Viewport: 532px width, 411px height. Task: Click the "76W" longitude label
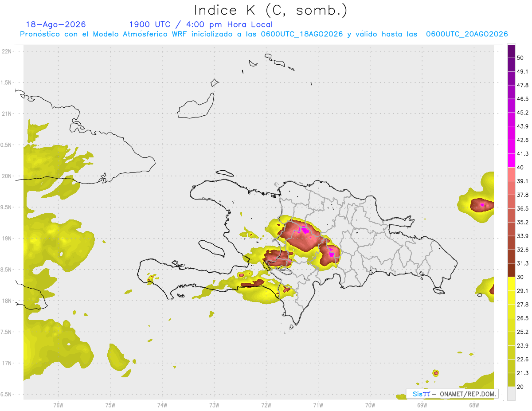[x=58, y=405]
